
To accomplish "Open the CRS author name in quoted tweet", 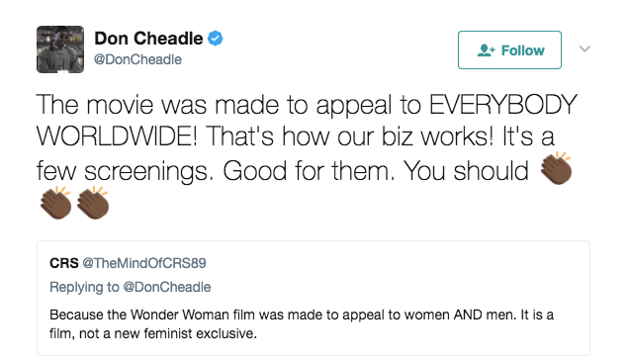I will 64,263.
